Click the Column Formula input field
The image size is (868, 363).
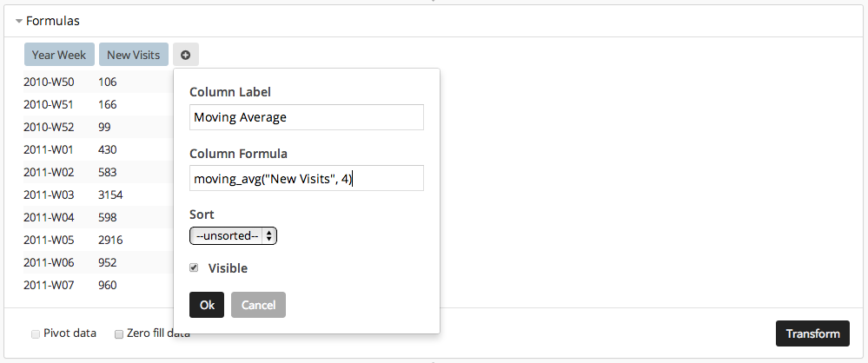tap(307, 178)
